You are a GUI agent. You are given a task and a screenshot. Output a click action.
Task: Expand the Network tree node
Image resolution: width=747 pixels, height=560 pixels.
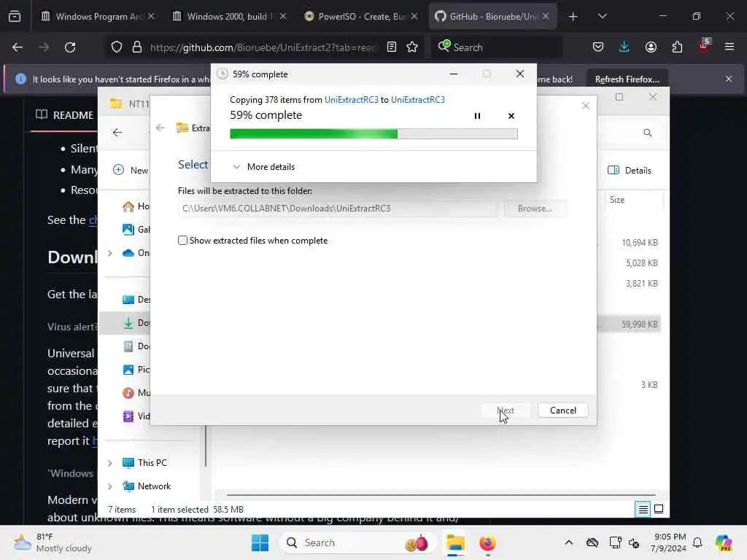tap(110, 486)
